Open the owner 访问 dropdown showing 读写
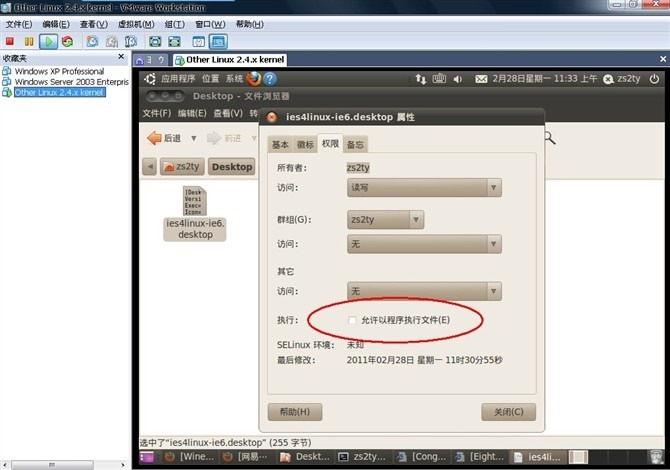The height and width of the screenshot is (470, 670). (424, 188)
